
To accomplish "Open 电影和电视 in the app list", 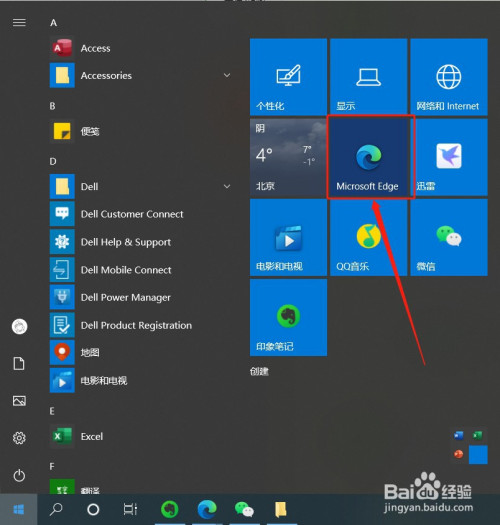I will 141,381.
